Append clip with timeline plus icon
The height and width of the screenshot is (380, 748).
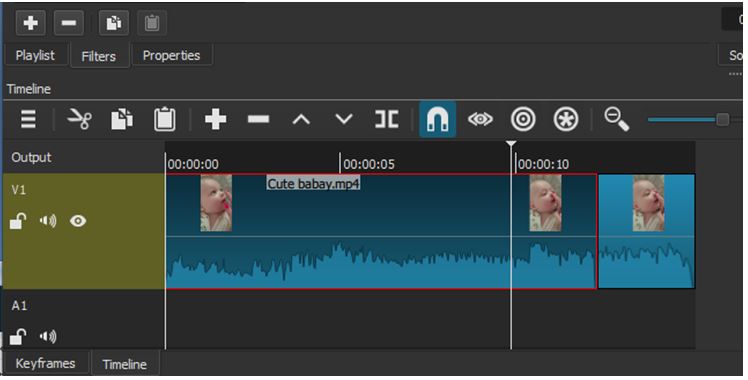pyautogui.click(x=215, y=119)
